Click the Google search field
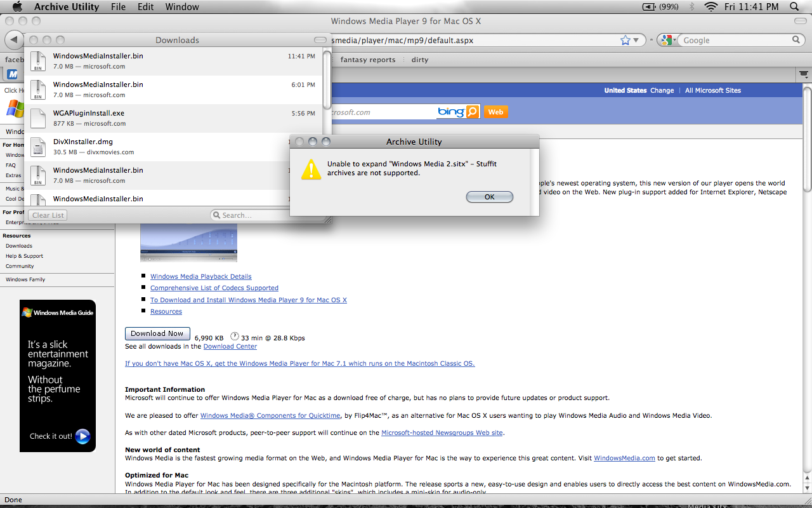This screenshot has height=508, width=812. pyautogui.click(x=736, y=40)
